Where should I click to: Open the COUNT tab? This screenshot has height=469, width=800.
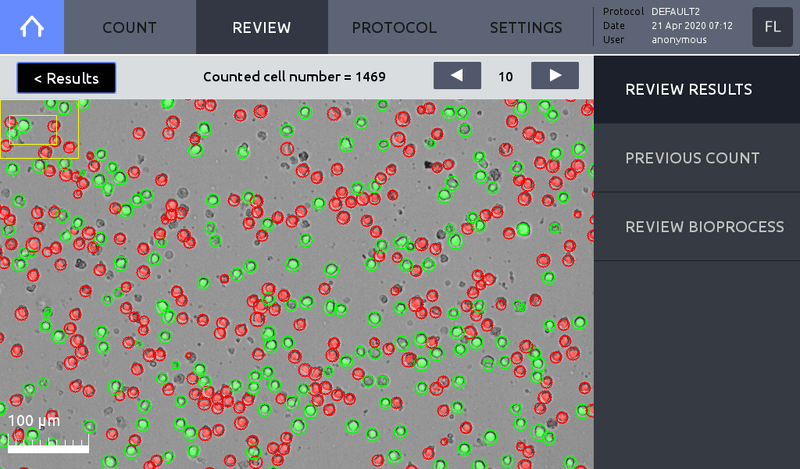[x=130, y=27]
